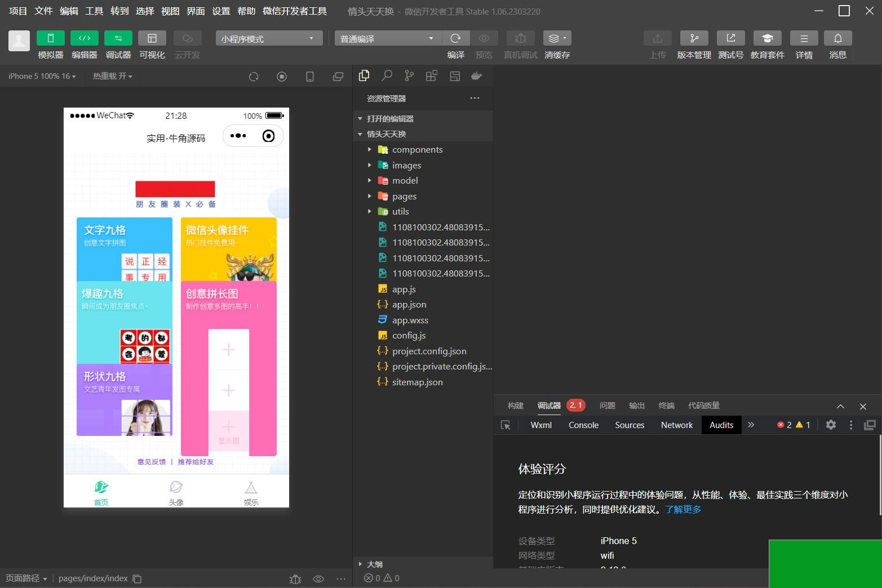Switch to 头像 tab in simulator
Screen dimensions: 882x588
[176, 492]
